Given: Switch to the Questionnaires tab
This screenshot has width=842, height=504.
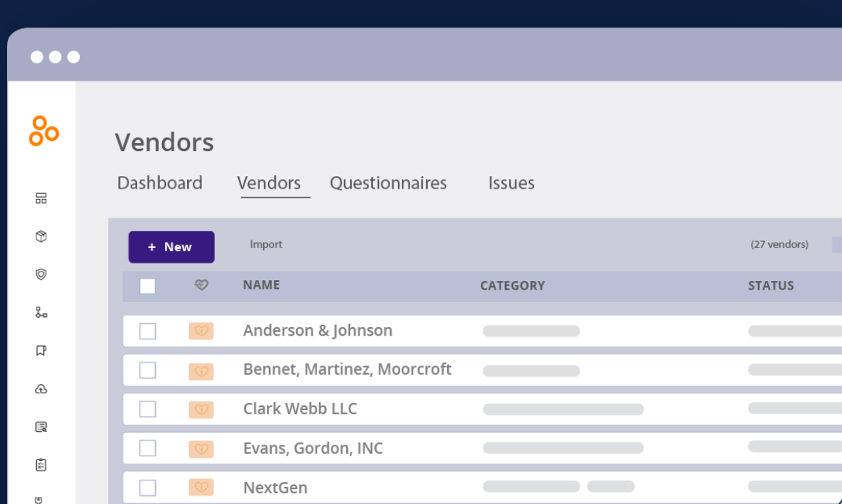Looking at the screenshot, I should click(x=388, y=182).
